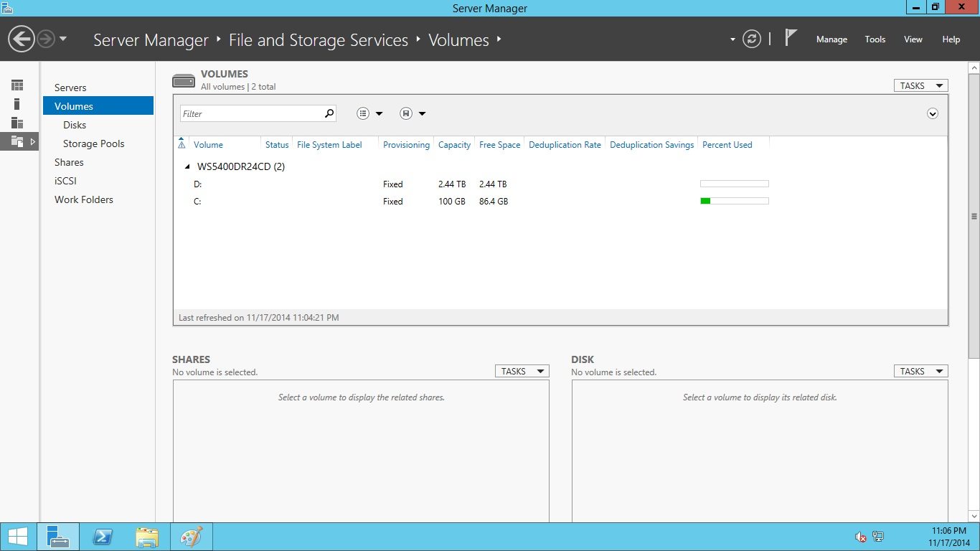Sort by the warning icon column

point(182,144)
